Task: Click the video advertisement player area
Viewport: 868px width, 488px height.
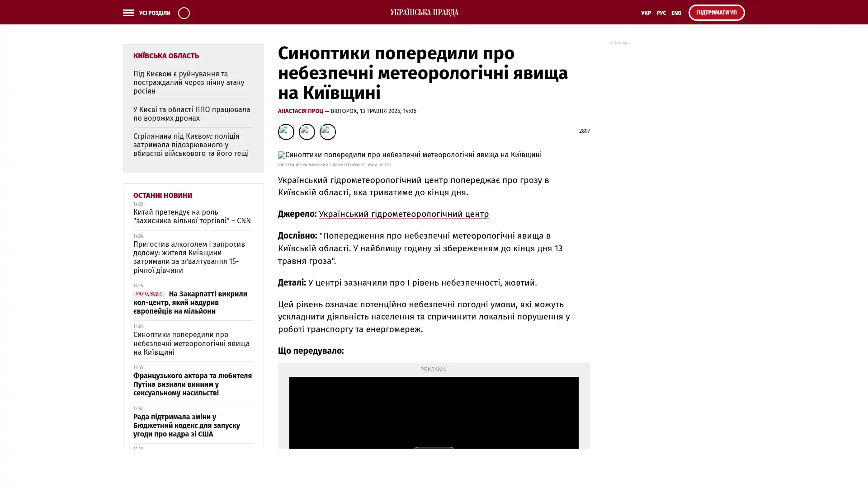Action: pos(434,412)
